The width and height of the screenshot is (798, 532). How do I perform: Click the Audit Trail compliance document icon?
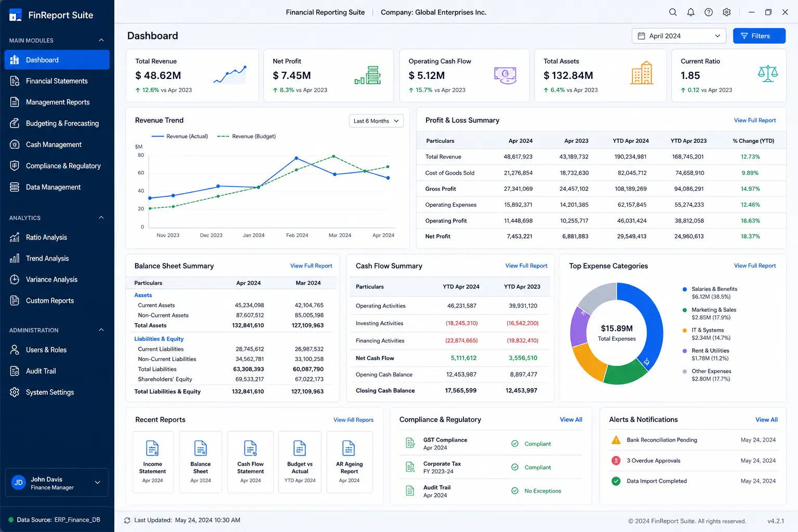coord(410,490)
